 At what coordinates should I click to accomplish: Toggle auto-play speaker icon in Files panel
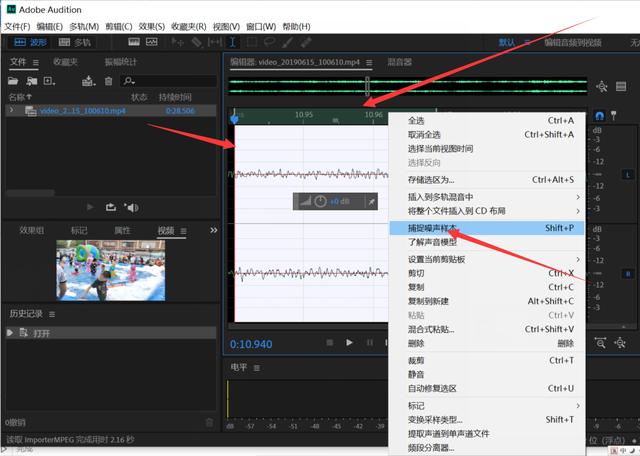[131, 207]
